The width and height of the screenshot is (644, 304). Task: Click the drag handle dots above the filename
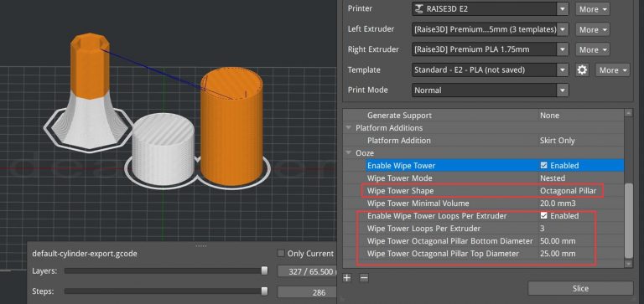pos(201,245)
